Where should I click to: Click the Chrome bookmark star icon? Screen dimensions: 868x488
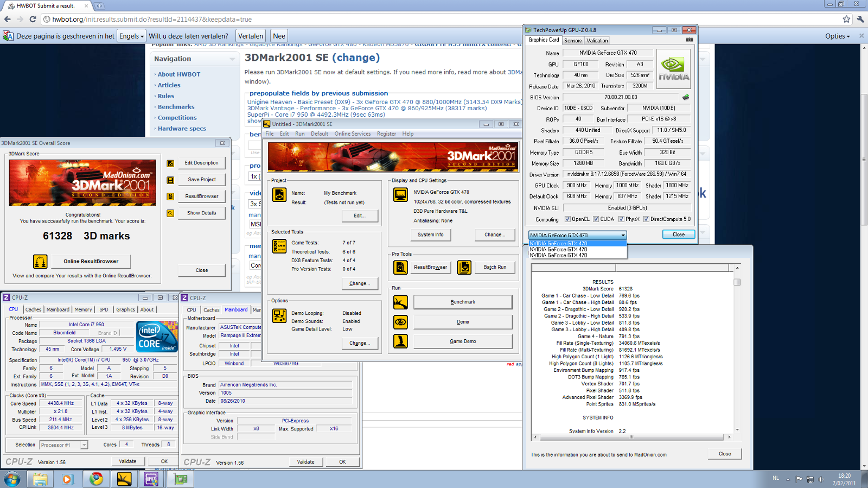(846, 19)
